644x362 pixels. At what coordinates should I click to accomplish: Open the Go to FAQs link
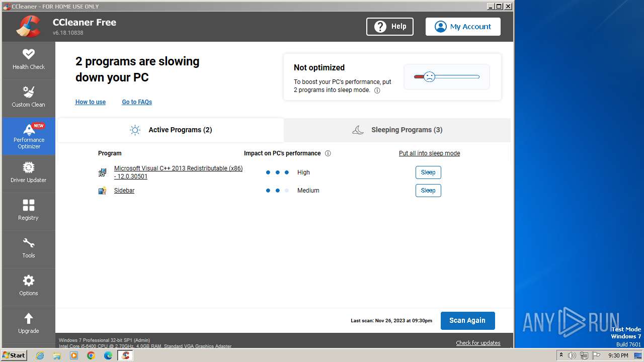pos(137,102)
